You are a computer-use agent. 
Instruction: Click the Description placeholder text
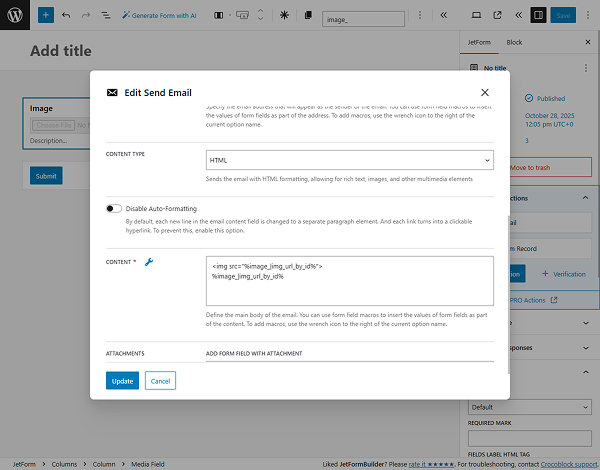[x=49, y=141]
